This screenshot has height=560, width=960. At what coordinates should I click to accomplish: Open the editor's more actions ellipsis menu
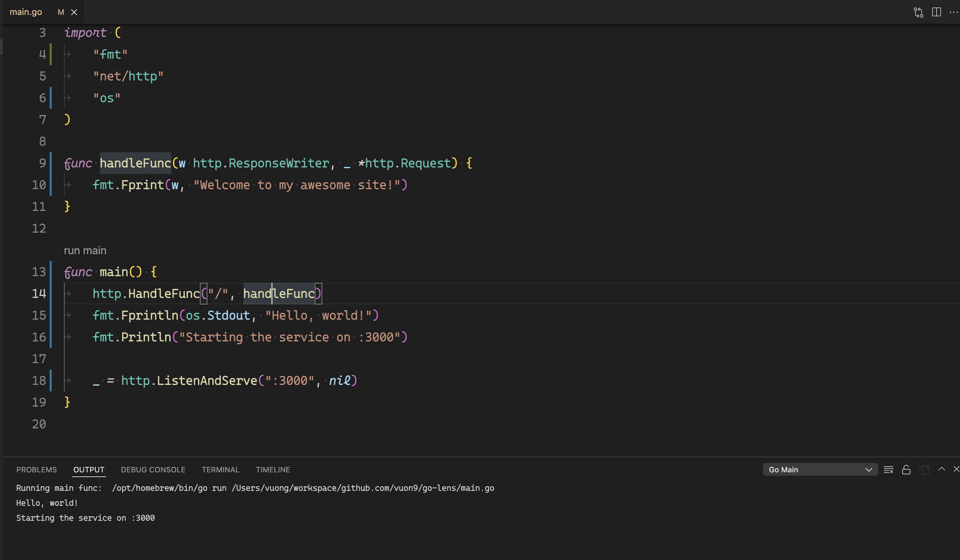pyautogui.click(x=953, y=12)
